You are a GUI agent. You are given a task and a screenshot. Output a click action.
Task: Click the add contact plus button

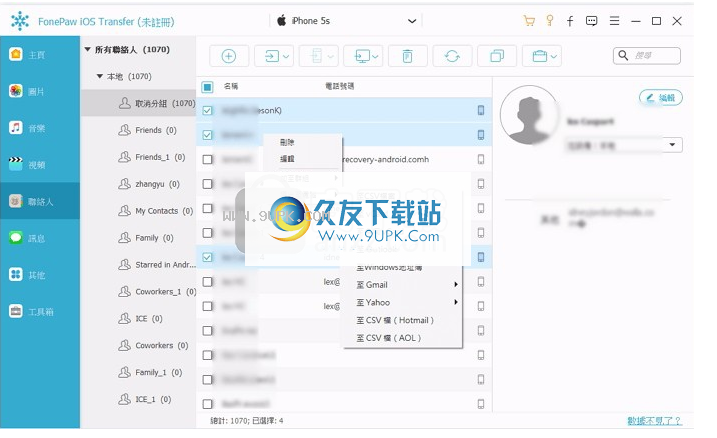click(x=229, y=56)
